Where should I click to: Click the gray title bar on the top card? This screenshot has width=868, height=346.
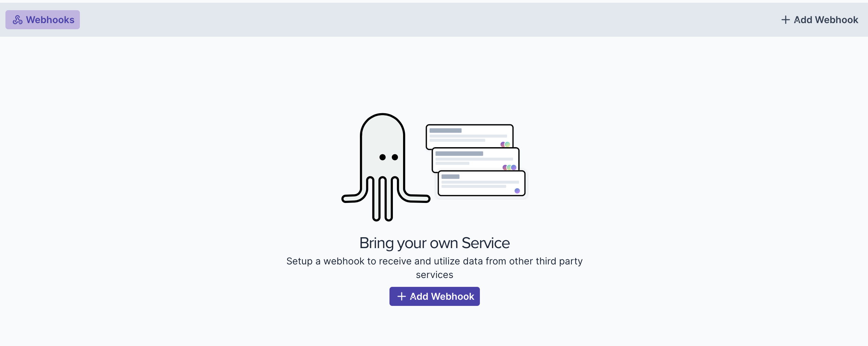445,131
